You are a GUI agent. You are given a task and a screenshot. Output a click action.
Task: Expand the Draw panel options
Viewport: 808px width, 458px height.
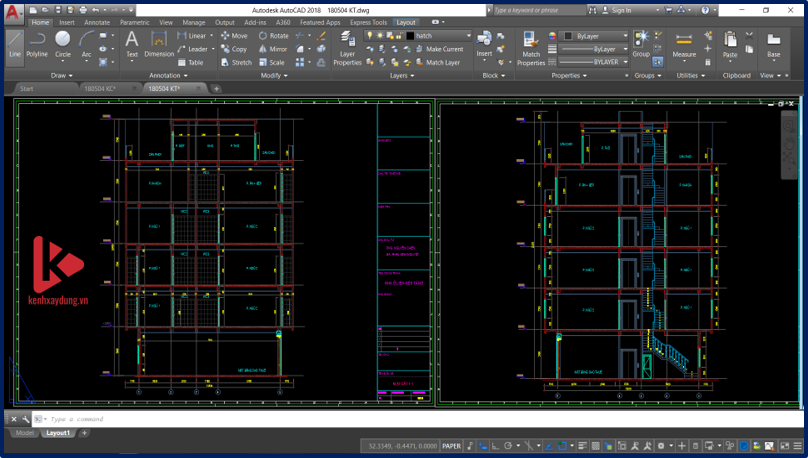(x=62, y=75)
